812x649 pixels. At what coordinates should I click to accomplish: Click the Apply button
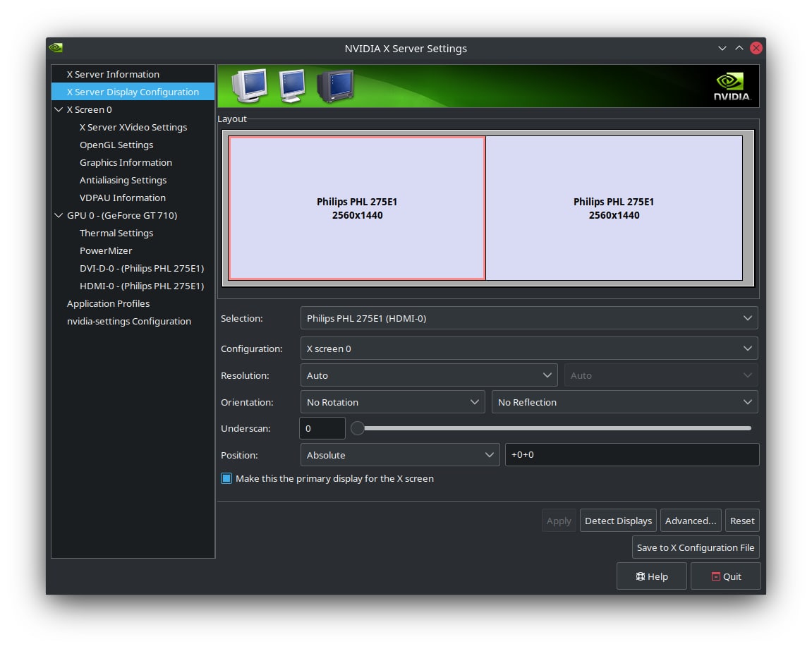coord(559,521)
